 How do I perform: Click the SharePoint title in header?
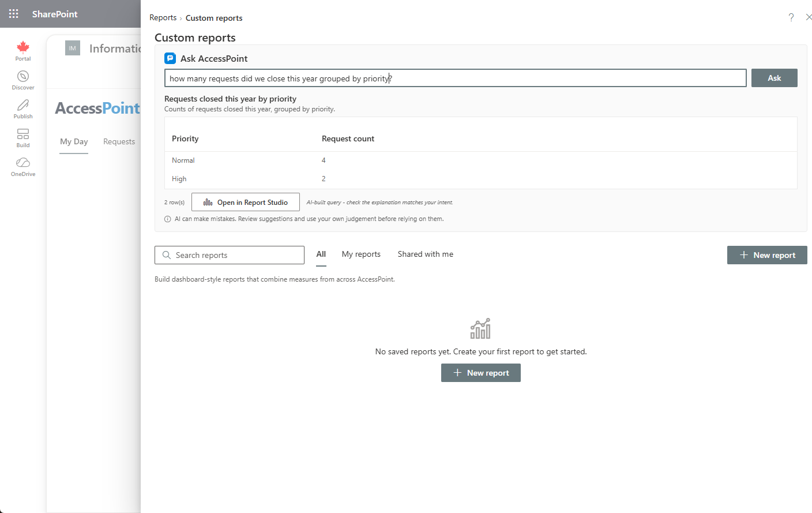pyautogui.click(x=55, y=14)
